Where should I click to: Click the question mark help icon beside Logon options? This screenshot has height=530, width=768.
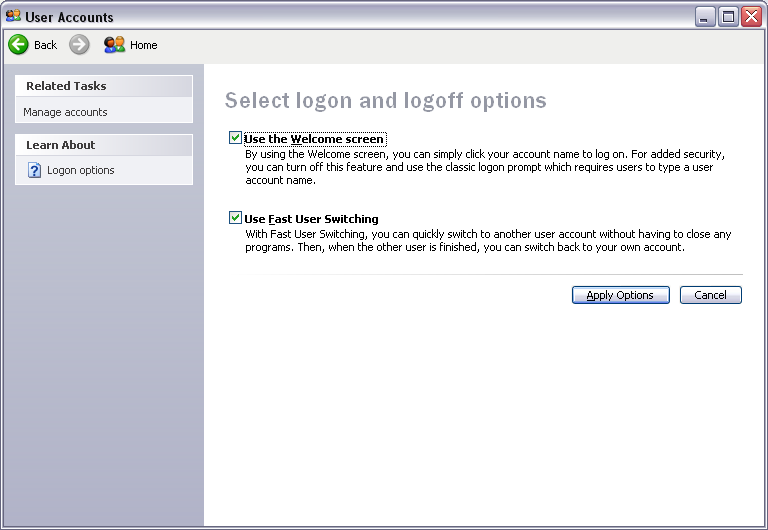point(34,170)
